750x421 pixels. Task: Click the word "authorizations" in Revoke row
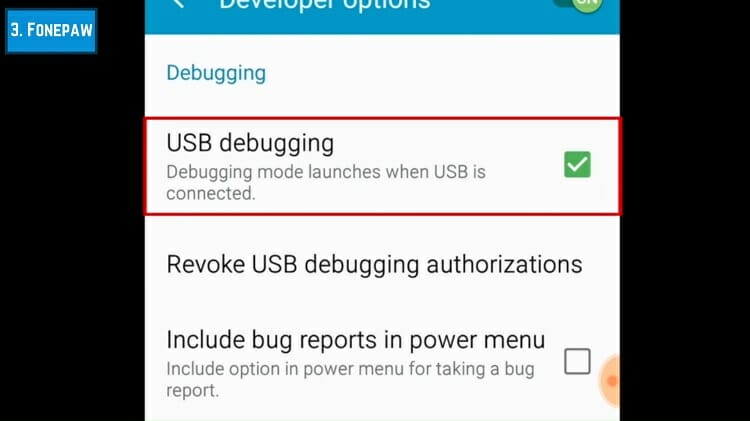point(504,264)
